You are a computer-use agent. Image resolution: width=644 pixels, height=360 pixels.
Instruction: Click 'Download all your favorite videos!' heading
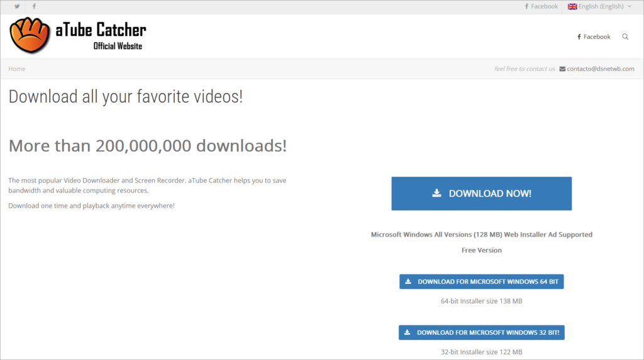(x=126, y=97)
